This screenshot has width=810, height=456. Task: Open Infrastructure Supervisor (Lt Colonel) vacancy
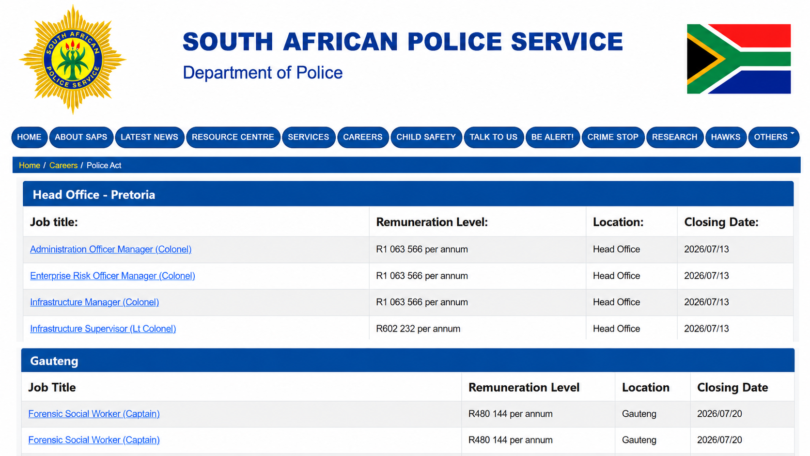(x=103, y=328)
